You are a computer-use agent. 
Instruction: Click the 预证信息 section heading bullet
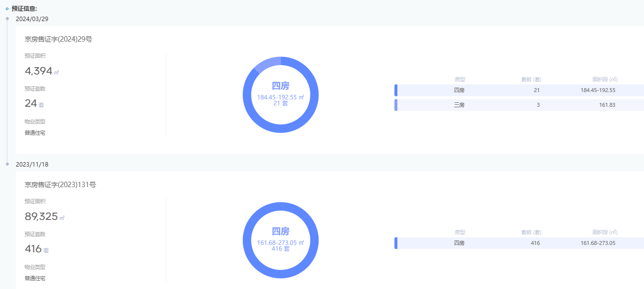[x=7, y=8]
